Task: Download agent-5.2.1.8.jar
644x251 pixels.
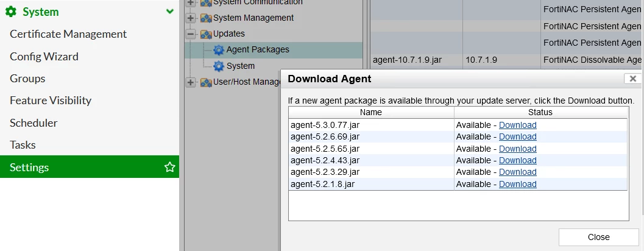Action: (517, 184)
